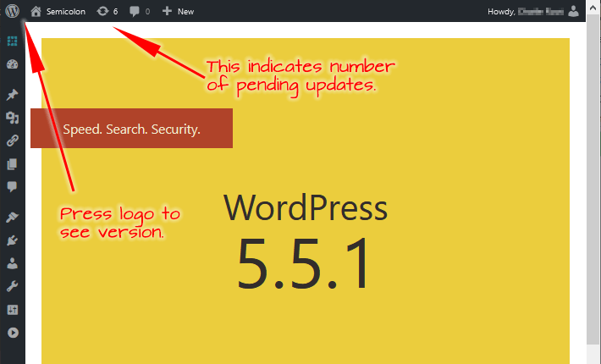
Task: Click the user avatar icon in admin bar
Action: (573, 11)
